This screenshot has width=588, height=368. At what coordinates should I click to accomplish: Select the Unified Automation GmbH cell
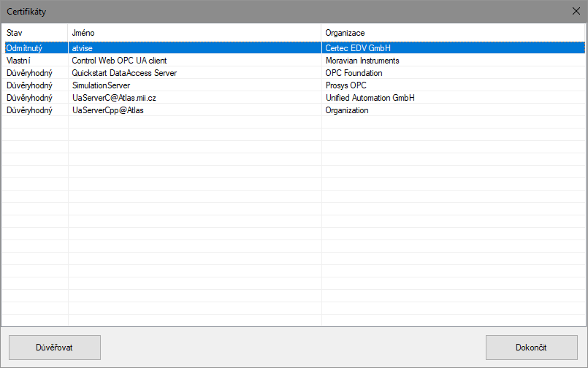(x=372, y=98)
